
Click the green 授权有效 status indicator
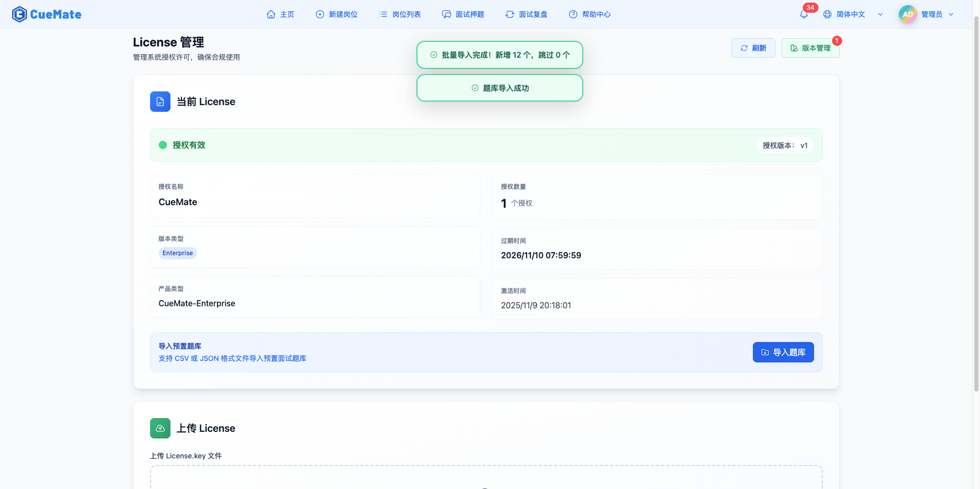coord(163,145)
